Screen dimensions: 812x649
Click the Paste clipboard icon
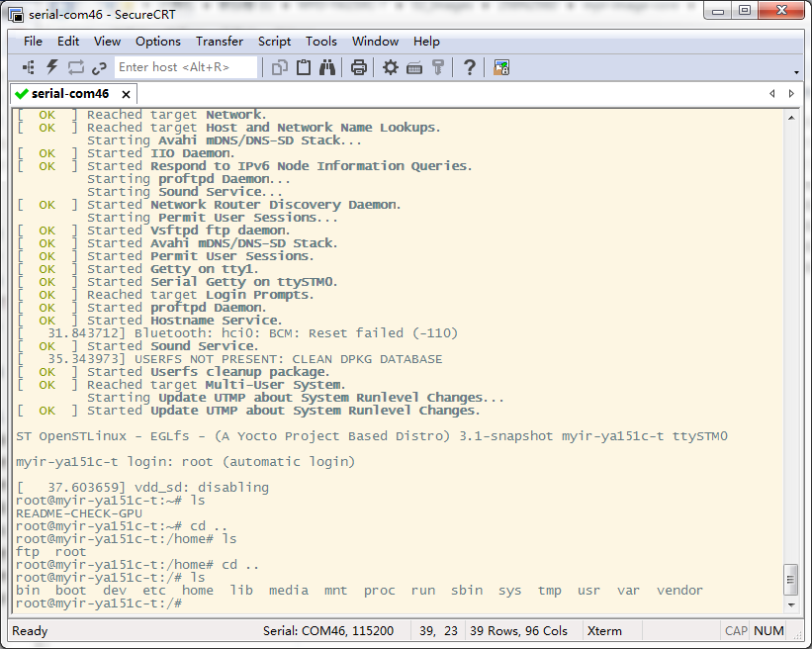tap(304, 67)
